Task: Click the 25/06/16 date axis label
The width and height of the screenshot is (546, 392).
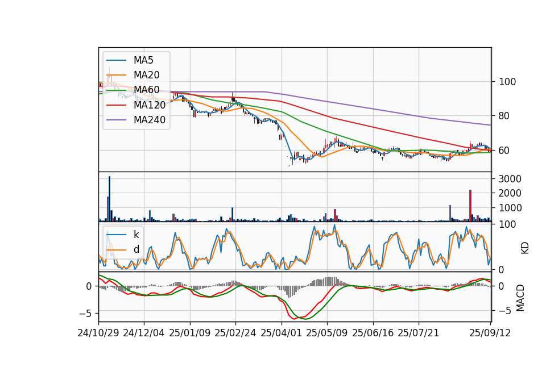Action: coord(373,333)
